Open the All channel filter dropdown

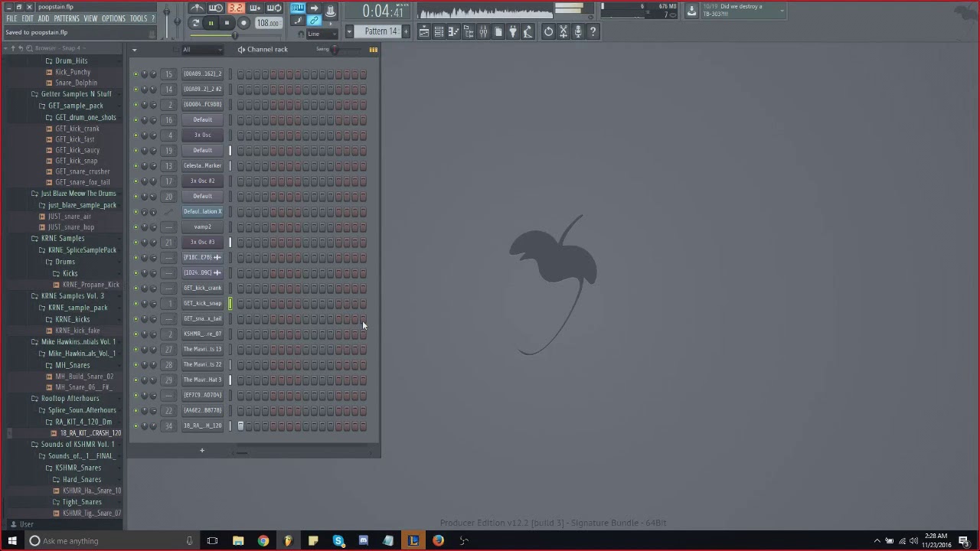202,50
